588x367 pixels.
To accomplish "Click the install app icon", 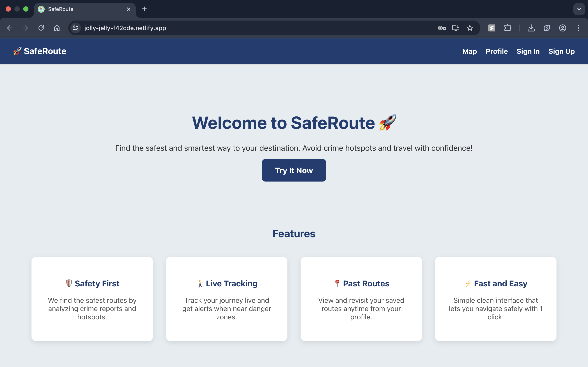I will pyautogui.click(x=456, y=28).
